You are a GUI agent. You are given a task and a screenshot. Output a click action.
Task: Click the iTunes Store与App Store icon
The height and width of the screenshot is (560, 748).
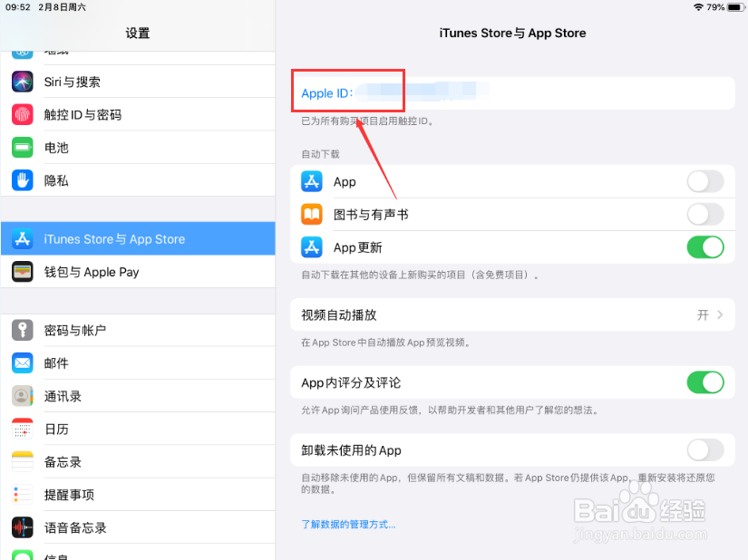tap(20, 238)
